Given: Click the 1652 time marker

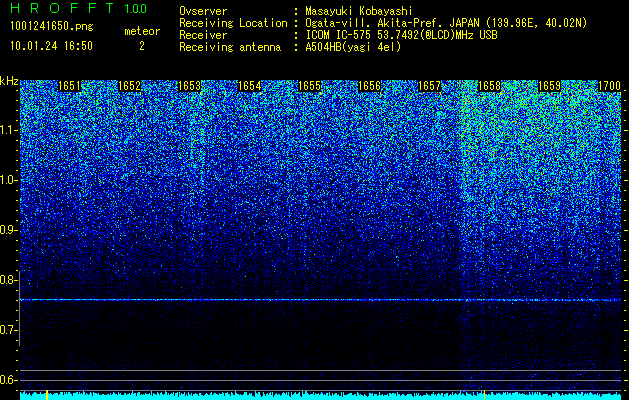Looking at the screenshot, I should (130, 86).
